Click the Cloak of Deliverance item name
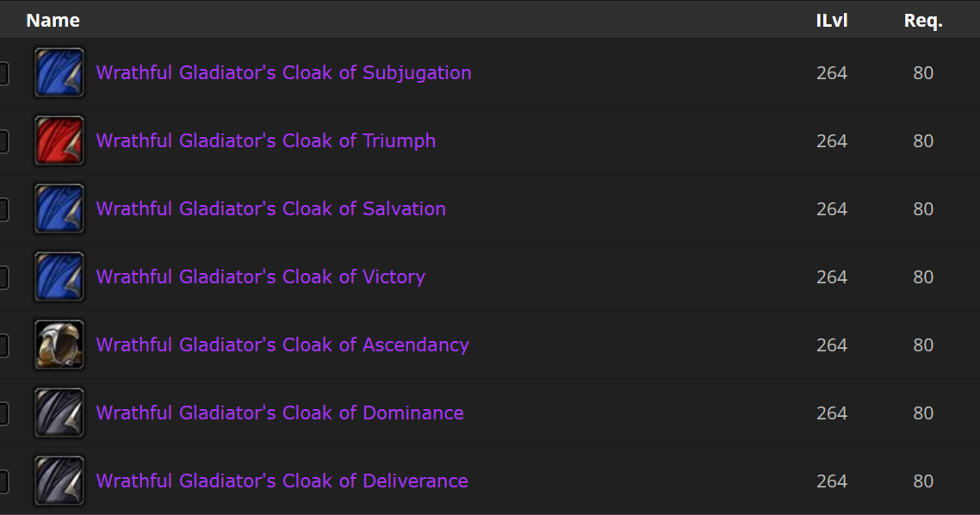980x515 pixels. (x=282, y=481)
